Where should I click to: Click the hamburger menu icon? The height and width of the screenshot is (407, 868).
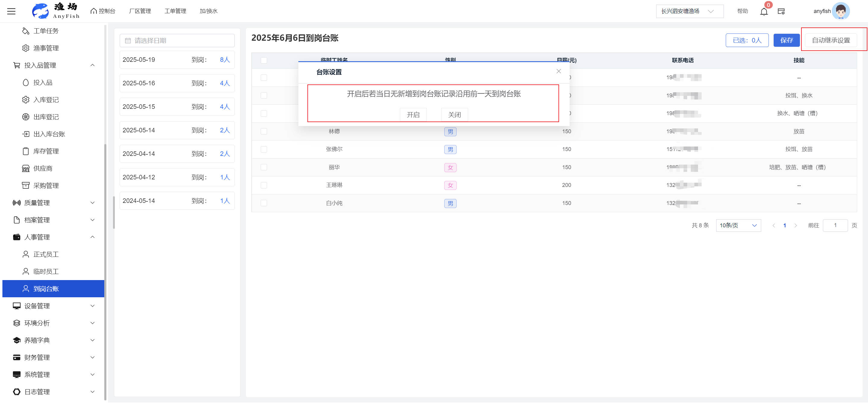point(11,11)
